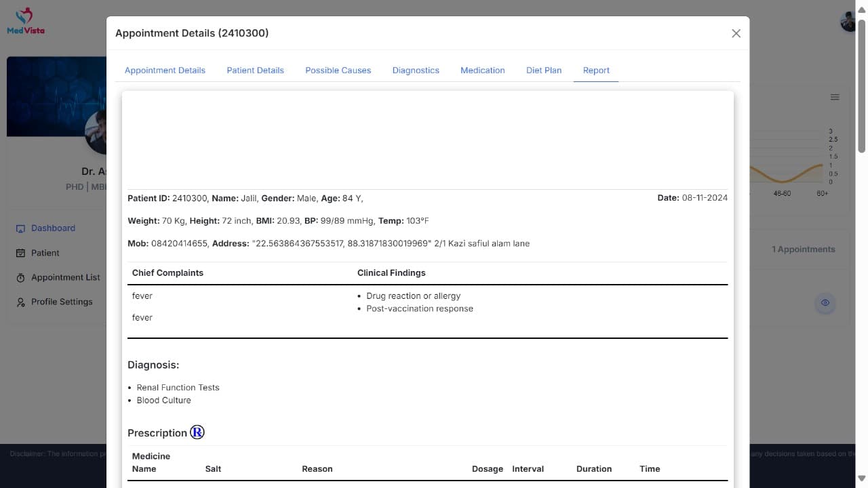Image resolution: width=868 pixels, height=488 pixels.
Task: Select the Diet Plan tab
Action: click(544, 70)
